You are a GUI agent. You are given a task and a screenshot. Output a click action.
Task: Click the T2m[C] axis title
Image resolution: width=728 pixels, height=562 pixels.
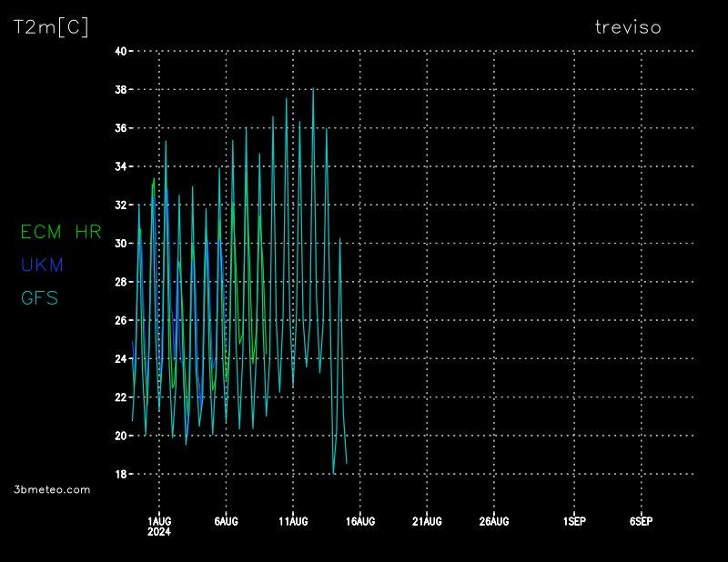point(51,27)
